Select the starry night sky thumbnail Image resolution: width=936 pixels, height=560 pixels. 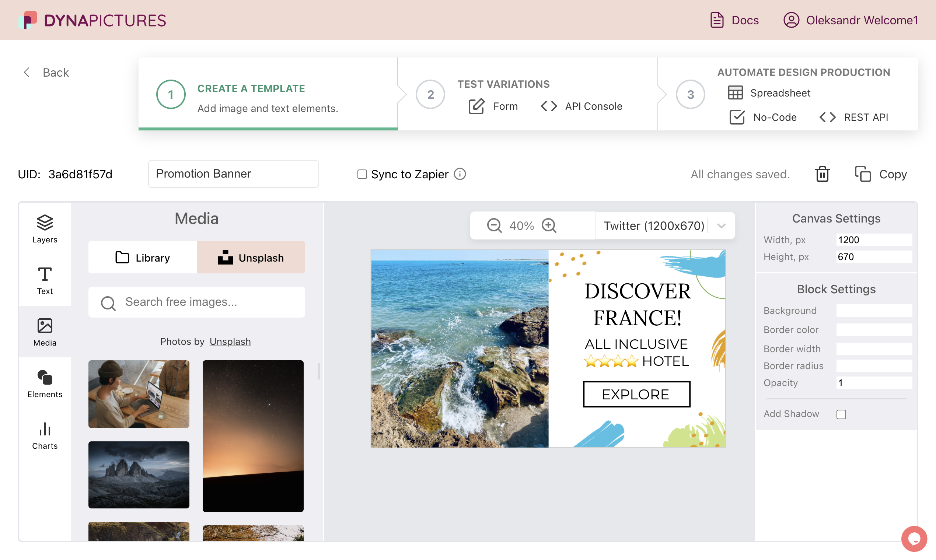(253, 436)
